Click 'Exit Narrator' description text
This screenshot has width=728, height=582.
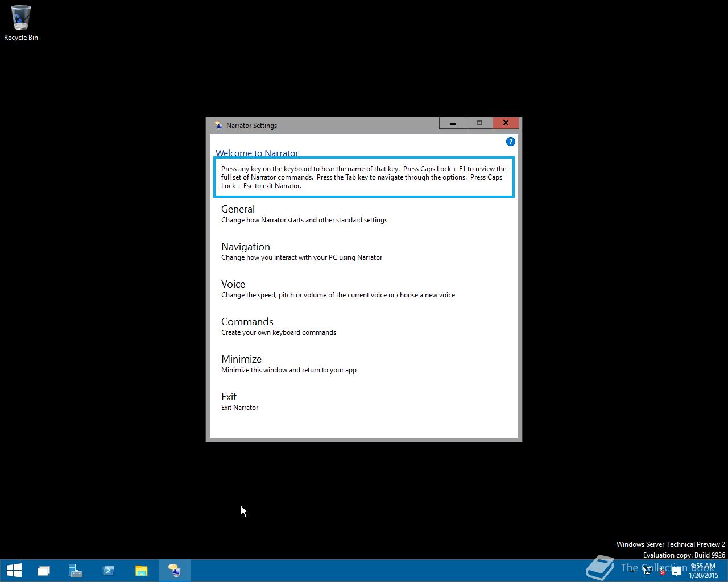click(x=239, y=408)
